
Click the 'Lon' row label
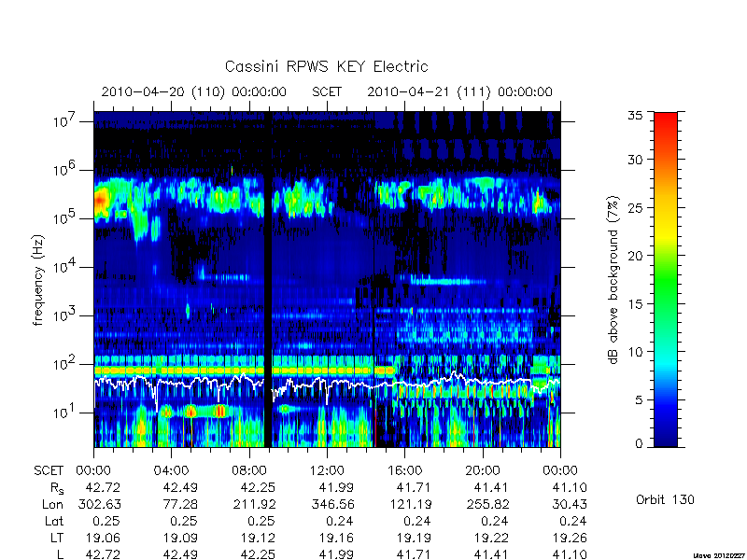coord(52,504)
